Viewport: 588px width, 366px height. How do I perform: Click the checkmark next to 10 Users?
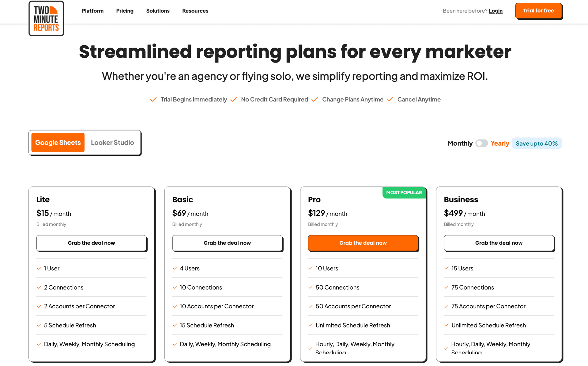[311, 268]
